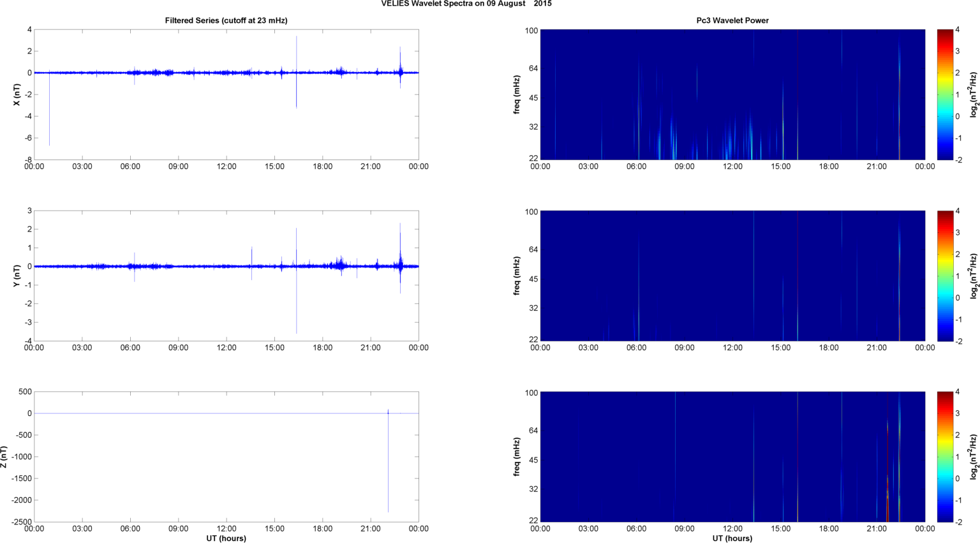
Task: Click the large downward spike in the Z series
Action: [388, 463]
